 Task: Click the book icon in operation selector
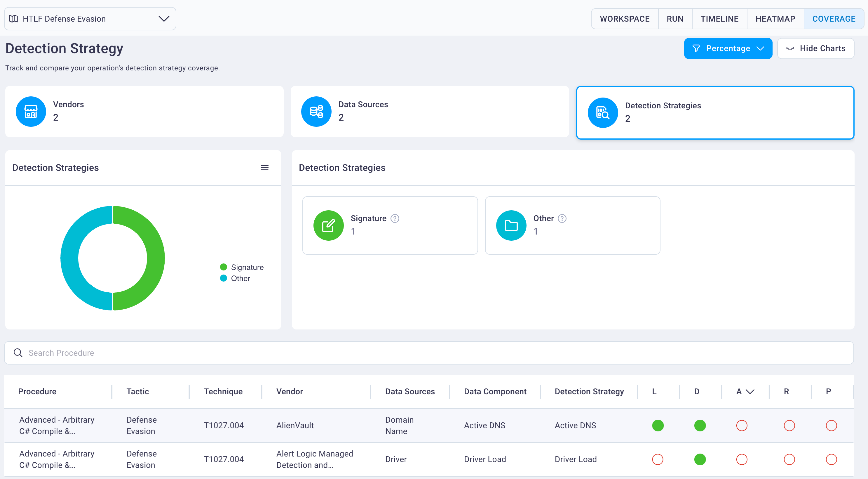(x=13, y=19)
